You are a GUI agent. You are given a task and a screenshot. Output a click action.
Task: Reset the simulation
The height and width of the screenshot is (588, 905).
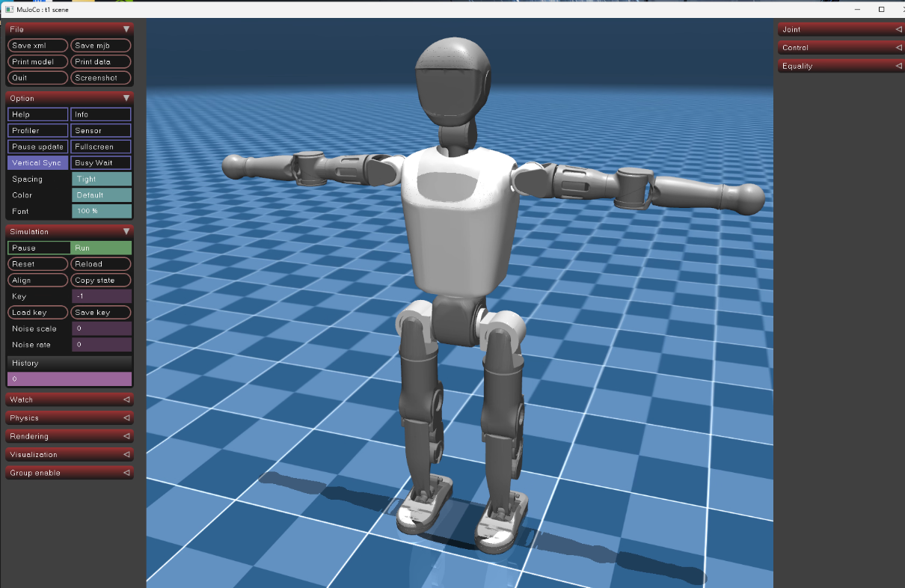point(38,264)
